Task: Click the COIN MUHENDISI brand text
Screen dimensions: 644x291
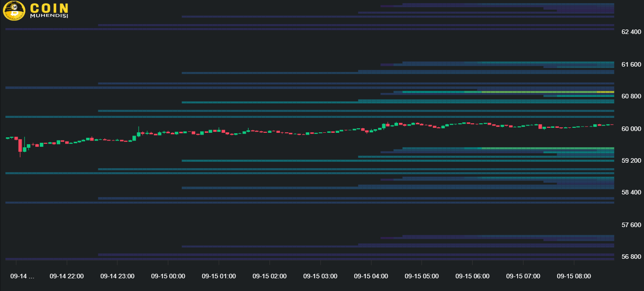Action: (49, 11)
